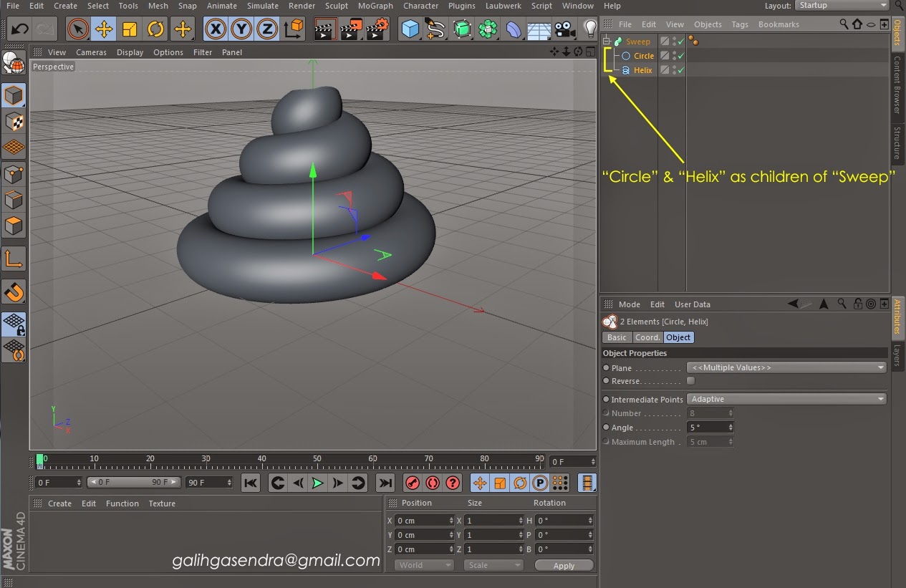This screenshot has width=906, height=588.
Task: Render the active view
Action: 326,29
